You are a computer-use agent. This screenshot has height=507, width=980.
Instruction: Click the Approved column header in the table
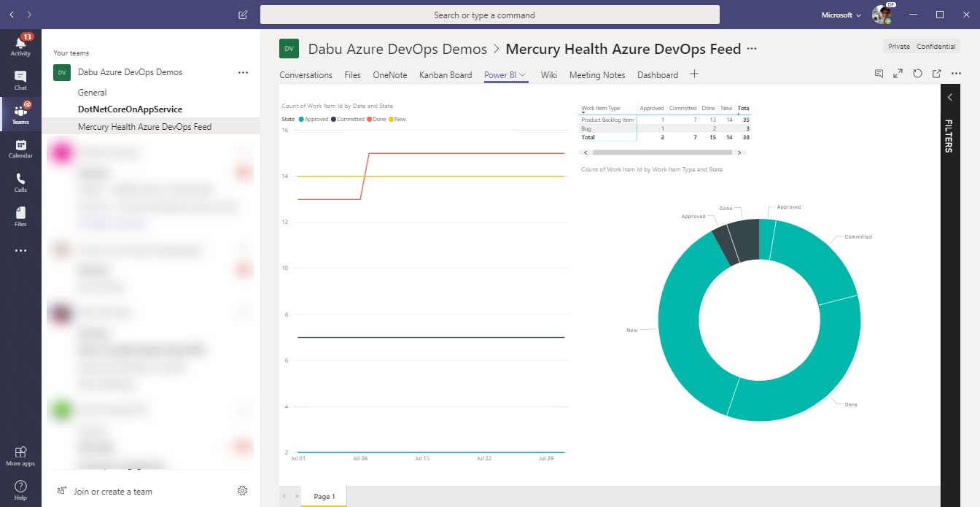[x=652, y=109]
